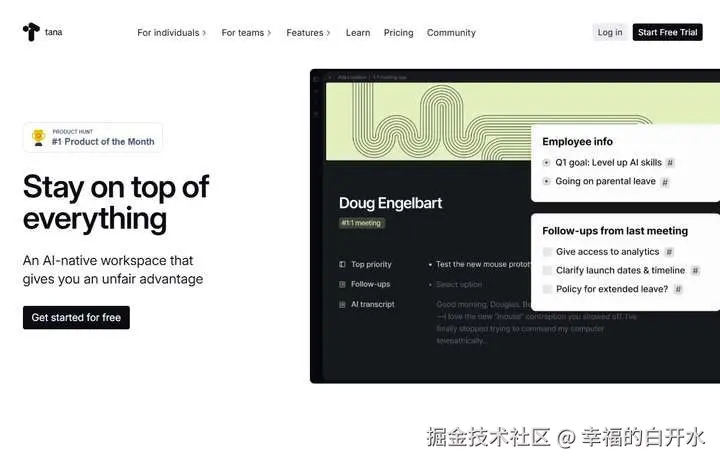720x463 pixels.
Task: Click the Tana logo icon
Action: pyautogui.click(x=31, y=32)
